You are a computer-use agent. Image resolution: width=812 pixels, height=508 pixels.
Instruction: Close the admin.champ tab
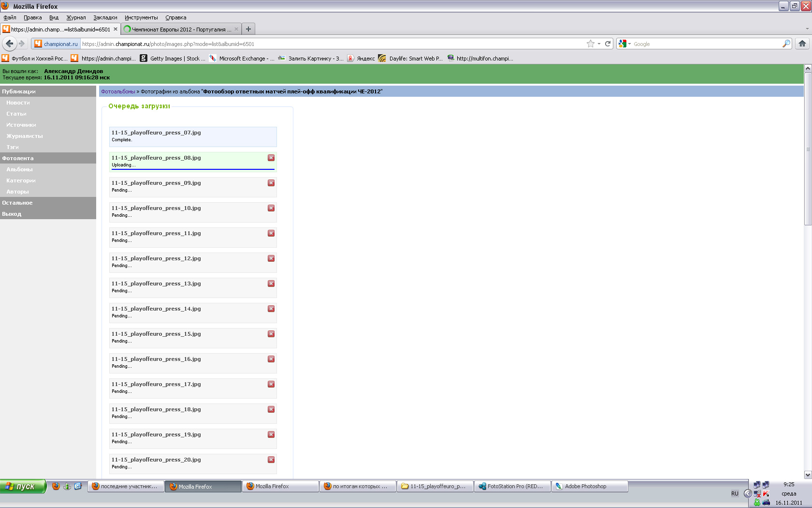[116, 29]
